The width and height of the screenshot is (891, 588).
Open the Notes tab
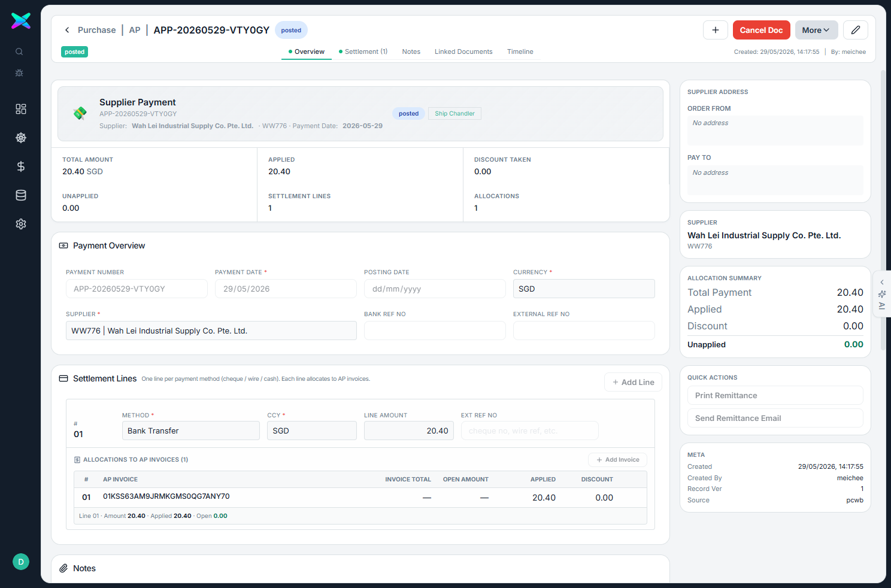click(411, 51)
